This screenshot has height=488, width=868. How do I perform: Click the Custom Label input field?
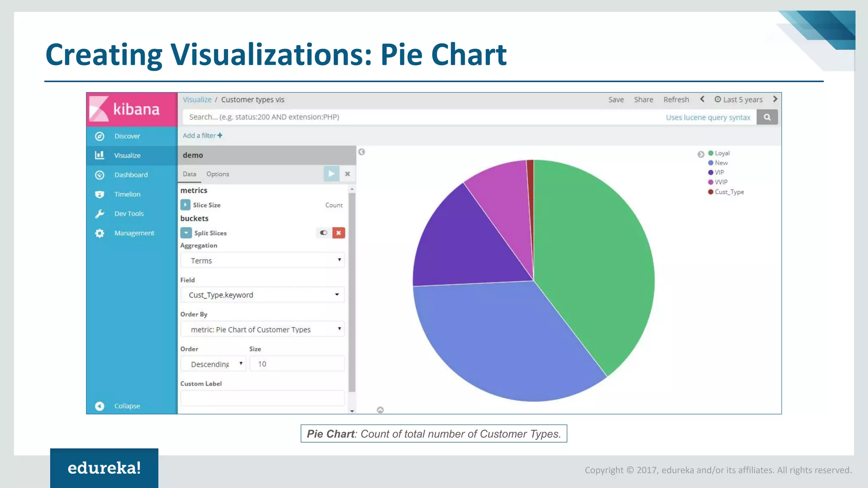pyautogui.click(x=262, y=398)
